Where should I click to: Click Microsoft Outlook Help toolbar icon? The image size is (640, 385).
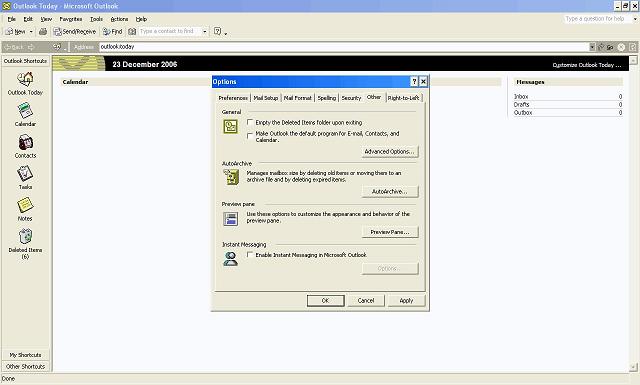point(217,31)
